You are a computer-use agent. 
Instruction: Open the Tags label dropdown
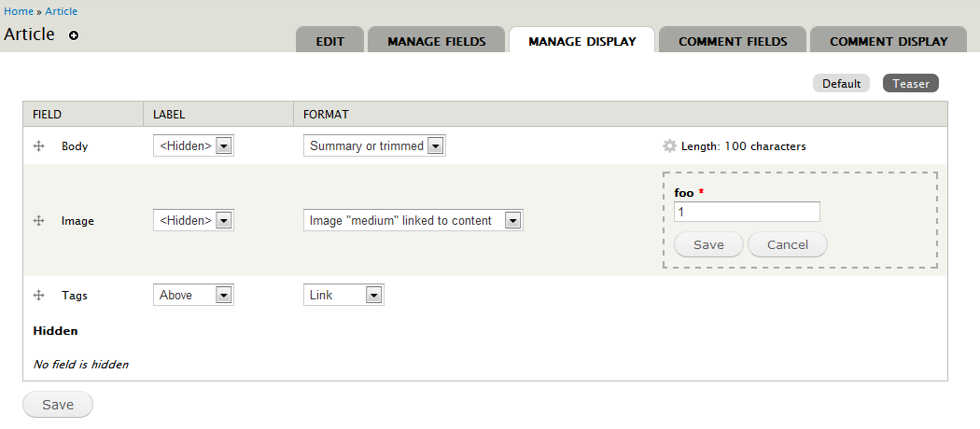coord(193,296)
